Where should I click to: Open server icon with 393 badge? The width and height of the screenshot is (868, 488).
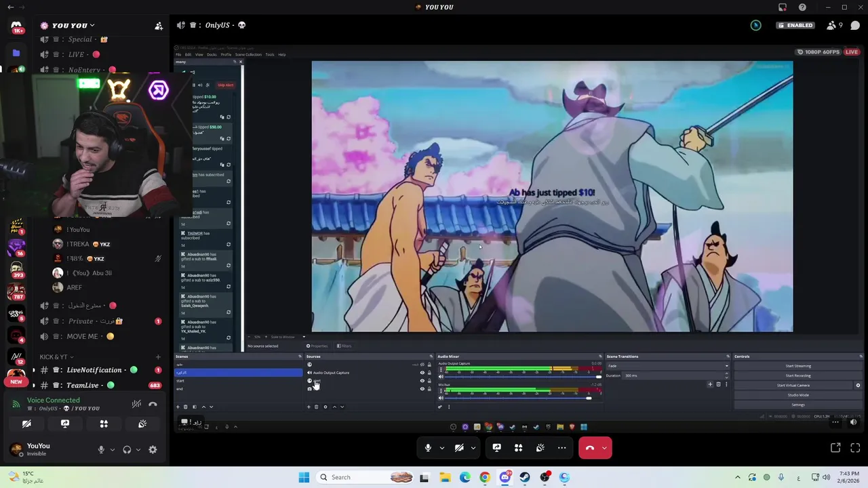coord(16,269)
